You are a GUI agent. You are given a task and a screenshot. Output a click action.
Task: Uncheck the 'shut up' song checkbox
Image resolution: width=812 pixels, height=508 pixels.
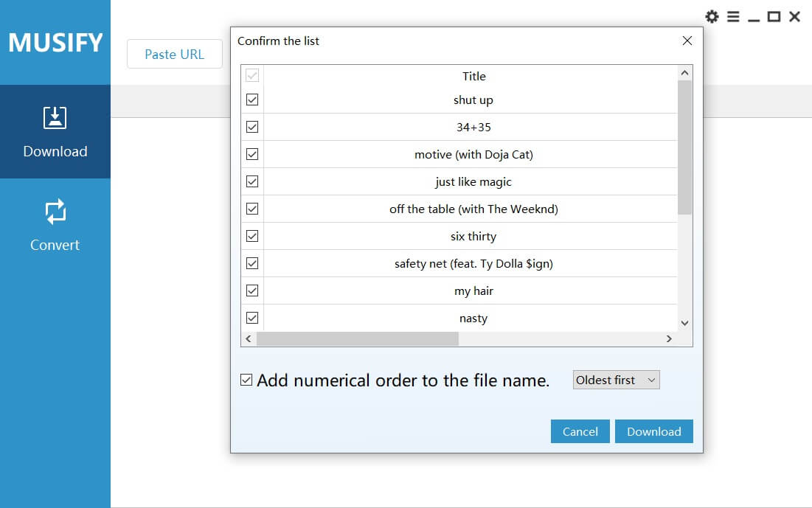point(252,100)
